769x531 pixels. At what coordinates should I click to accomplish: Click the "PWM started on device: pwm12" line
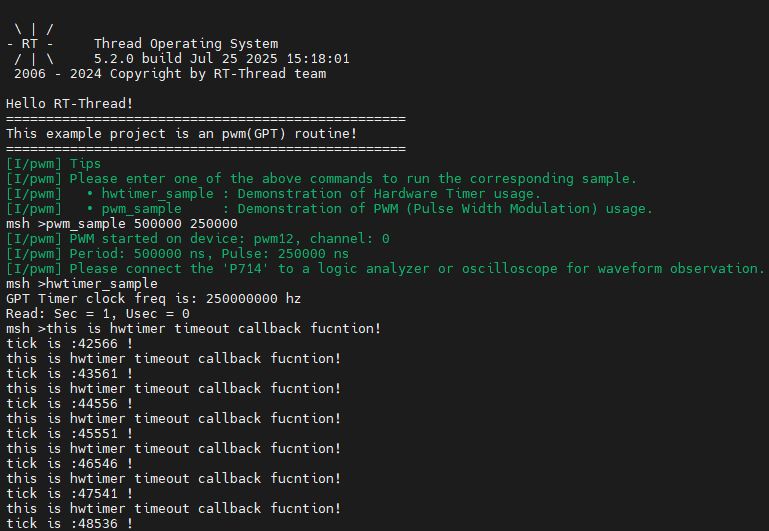(x=198, y=238)
